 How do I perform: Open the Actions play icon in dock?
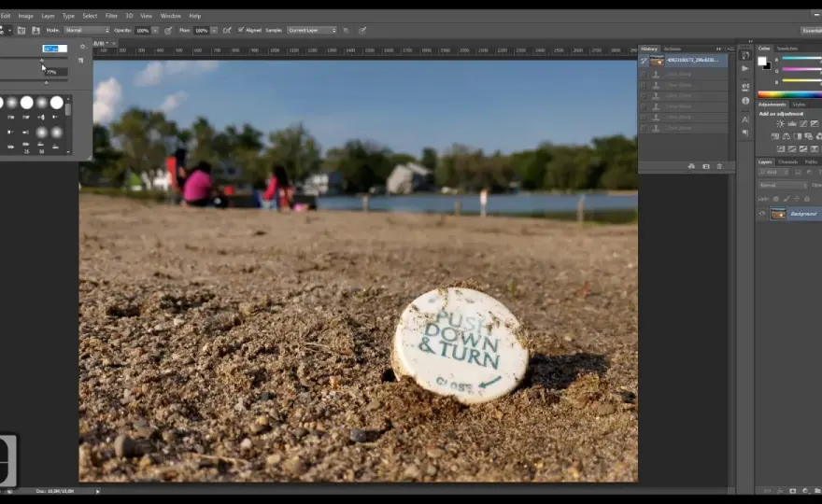[x=745, y=69]
